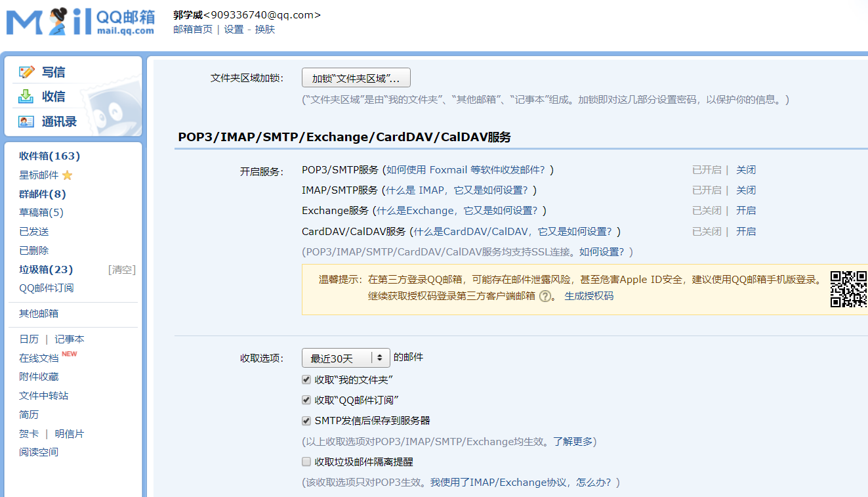Click the receive mail download icon
Image resolution: width=868 pixels, height=497 pixels.
point(26,97)
